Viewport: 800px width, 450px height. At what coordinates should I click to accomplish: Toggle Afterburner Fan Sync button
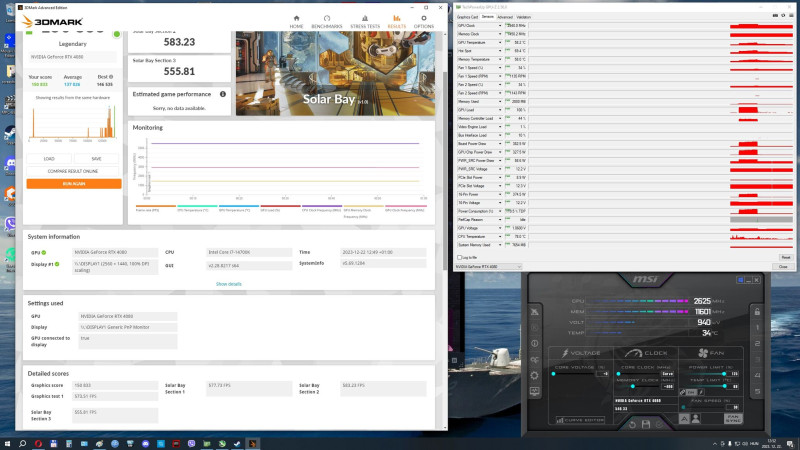(733, 418)
